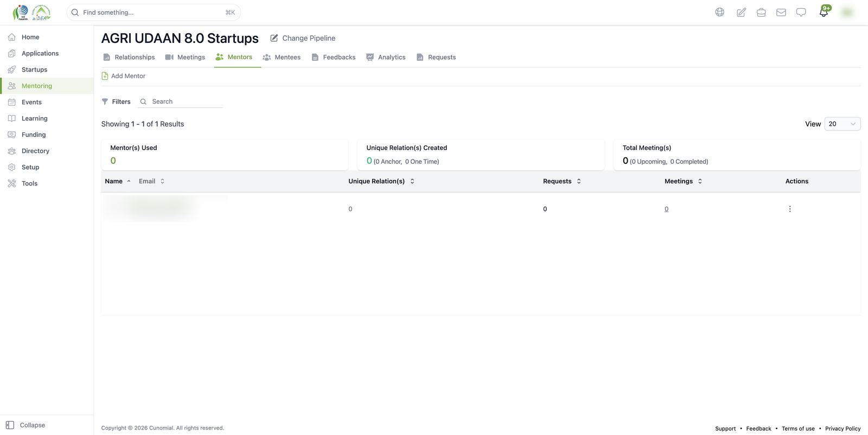The height and width of the screenshot is (435, 868).
Task: Click the Find something search box
Action: click(154, 12)
